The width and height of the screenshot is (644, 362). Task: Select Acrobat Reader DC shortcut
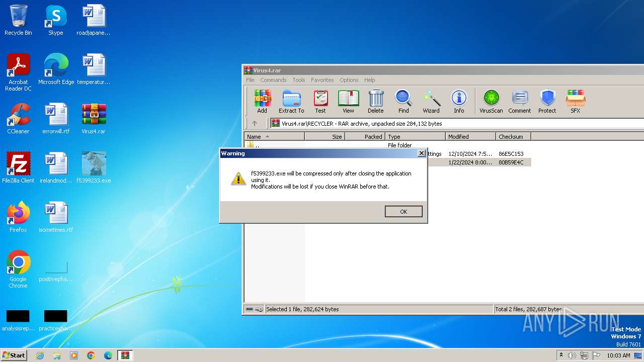coord(18,72)
